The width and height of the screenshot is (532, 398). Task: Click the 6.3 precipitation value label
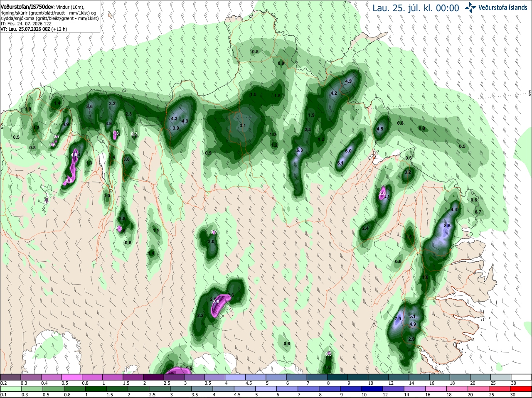coord(299,150)
